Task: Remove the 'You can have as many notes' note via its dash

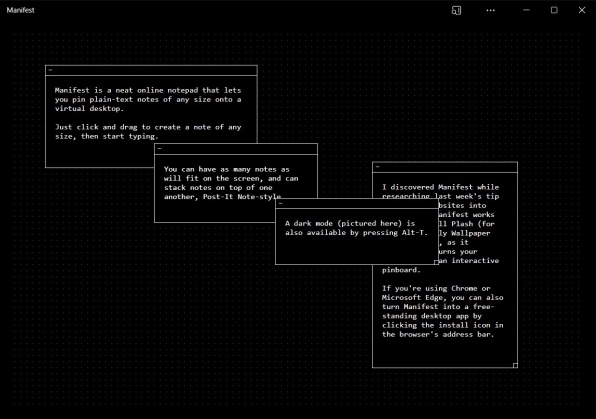Action: click(160, 148)
